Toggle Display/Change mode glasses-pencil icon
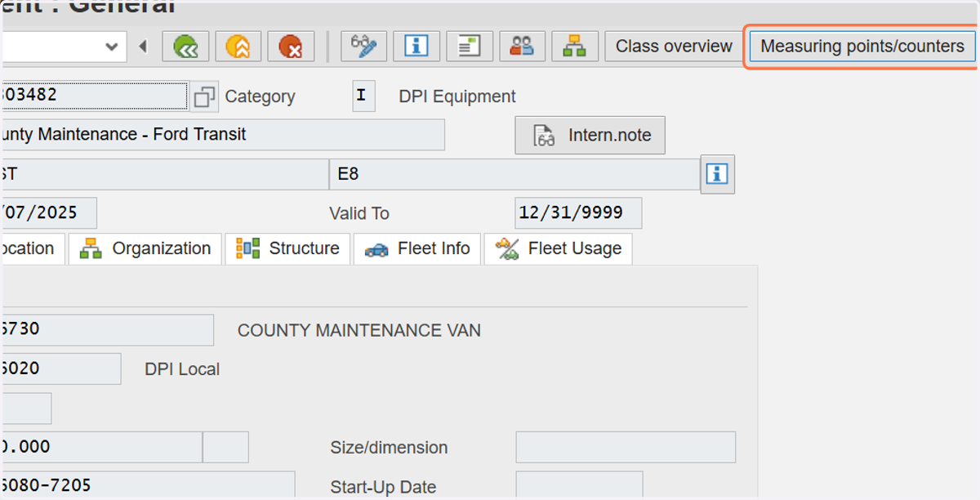Viewport: 980px width, 500px height. pyautogui.click(x=363, y=47)
